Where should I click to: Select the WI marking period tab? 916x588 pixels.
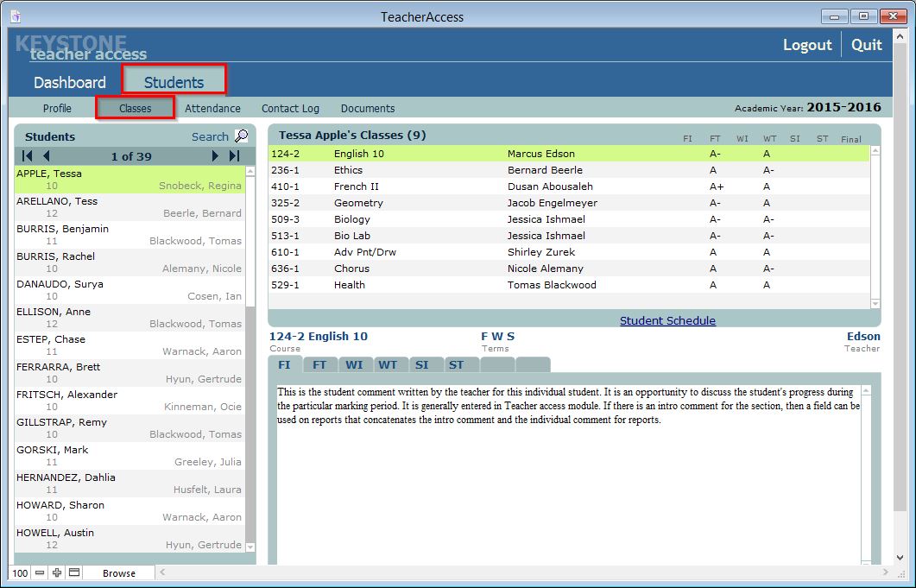[x=354, y=365]
